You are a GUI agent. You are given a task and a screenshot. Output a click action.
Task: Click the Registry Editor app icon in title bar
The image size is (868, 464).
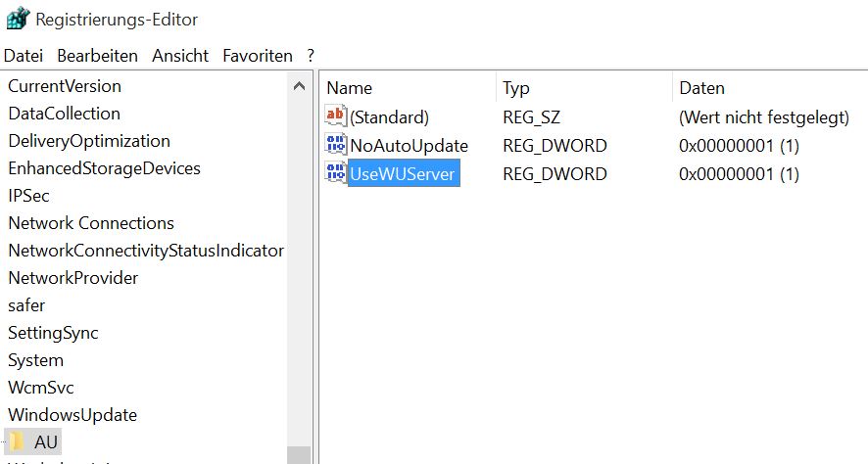pos(18,18)
